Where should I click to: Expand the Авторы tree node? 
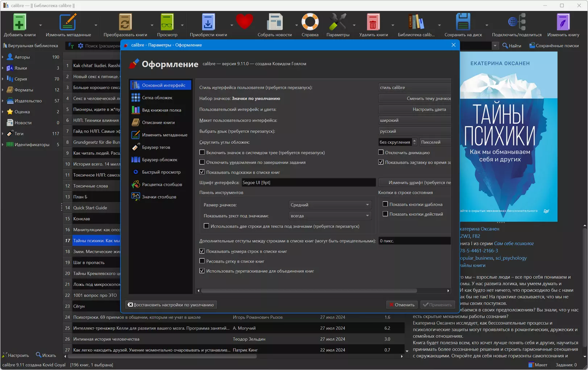3,57
